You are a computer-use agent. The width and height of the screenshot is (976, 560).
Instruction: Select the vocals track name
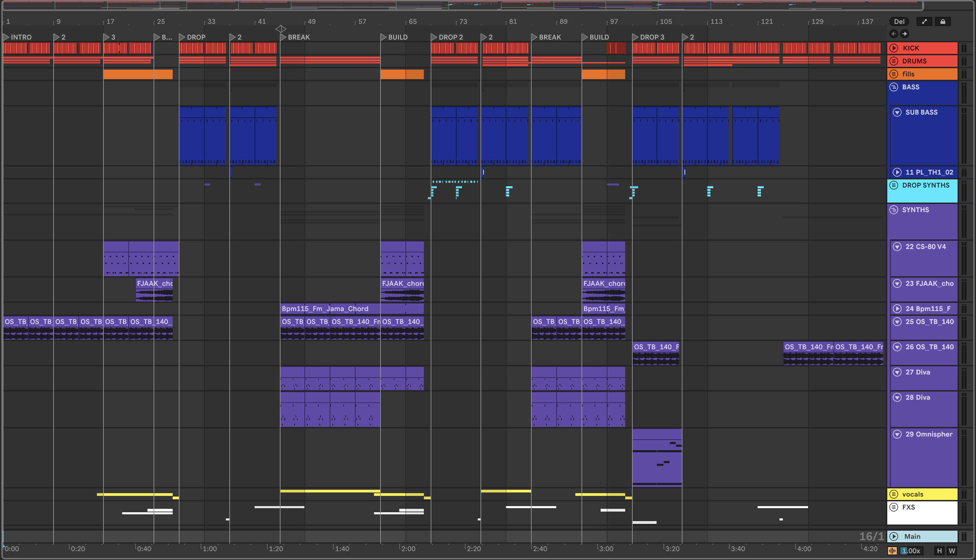click(x=913, y=494)
